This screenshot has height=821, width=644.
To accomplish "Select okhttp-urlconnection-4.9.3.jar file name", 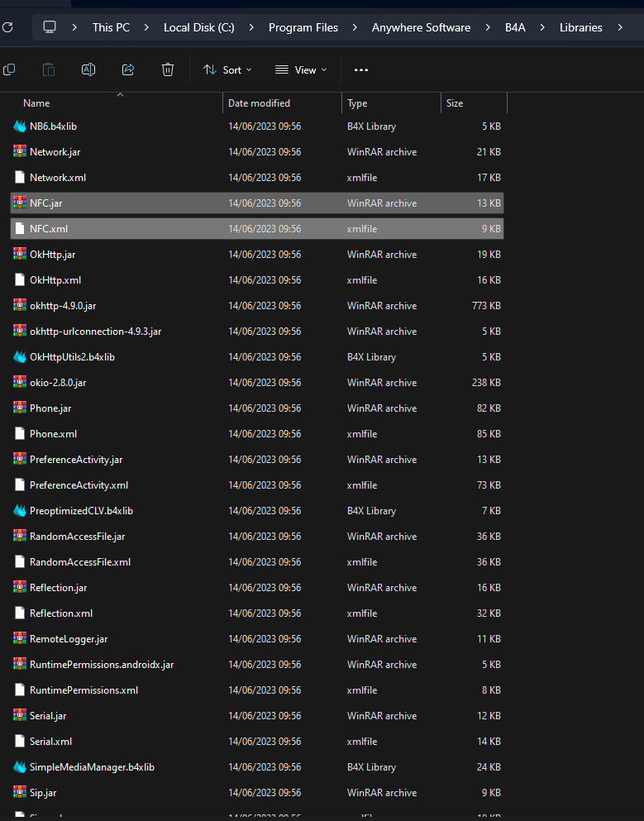I will [95, 332].
